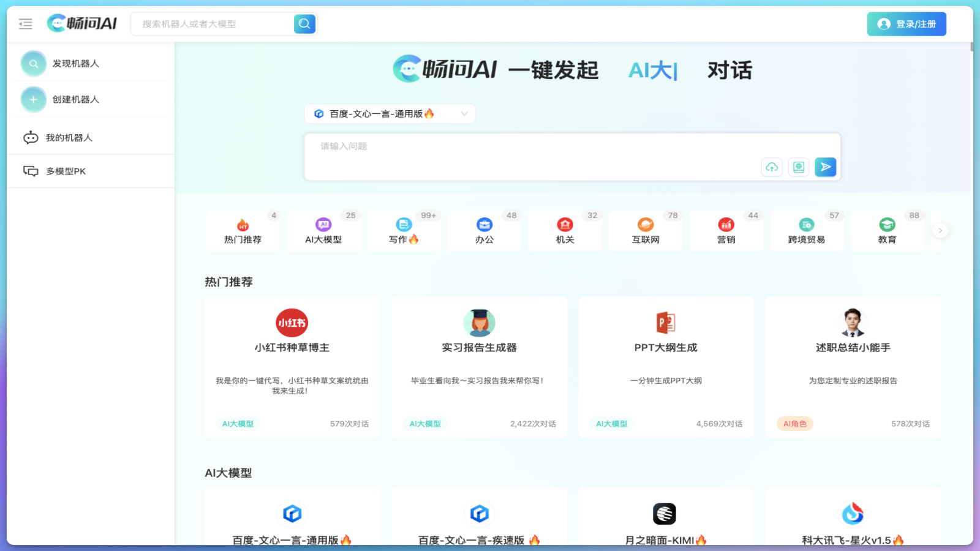Click the 多模型PK chat icon
The width and height of the screenshot is (980, 551).
pyautogui.click(x=31, y=171)
